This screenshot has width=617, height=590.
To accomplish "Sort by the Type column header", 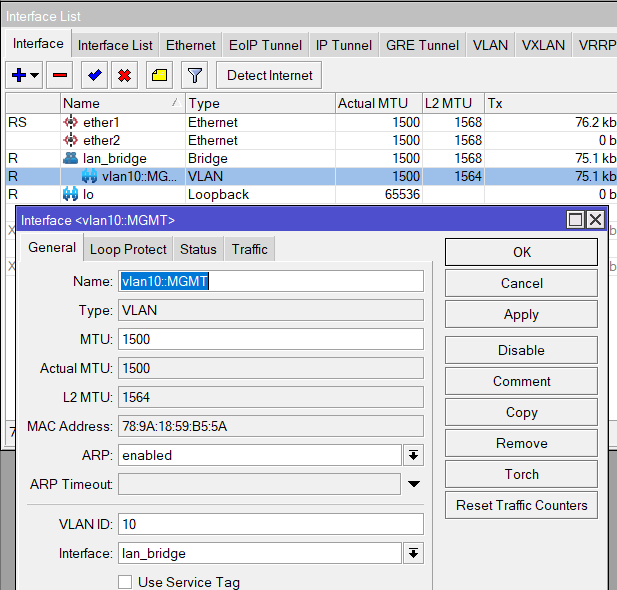I will (x=260, y=104).
